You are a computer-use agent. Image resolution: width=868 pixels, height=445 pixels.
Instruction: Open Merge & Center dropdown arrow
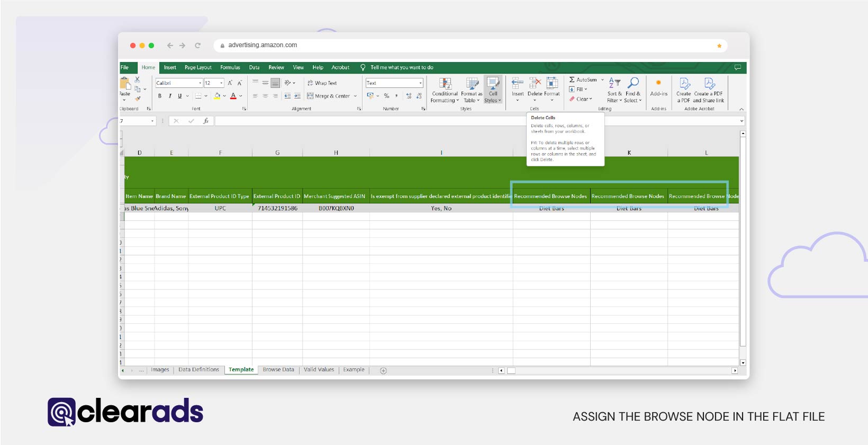pyautogui.click(x=355, y=96)
